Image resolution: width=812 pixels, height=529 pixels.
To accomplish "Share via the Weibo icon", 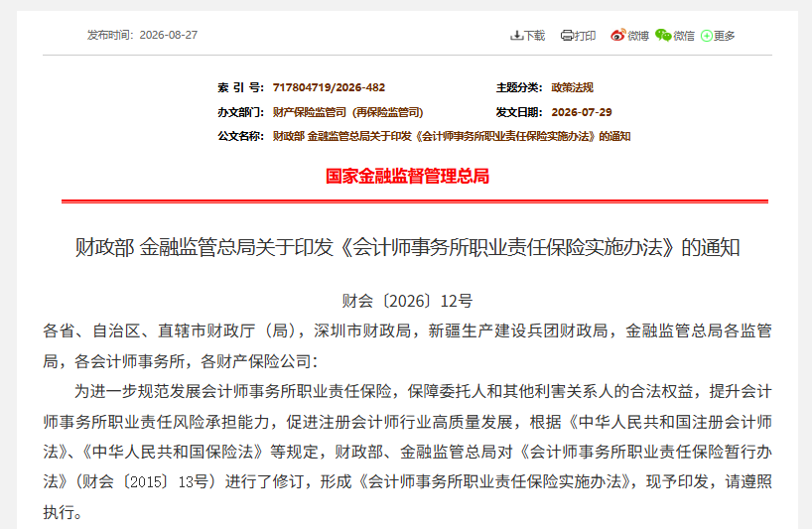I will (617, 35).
